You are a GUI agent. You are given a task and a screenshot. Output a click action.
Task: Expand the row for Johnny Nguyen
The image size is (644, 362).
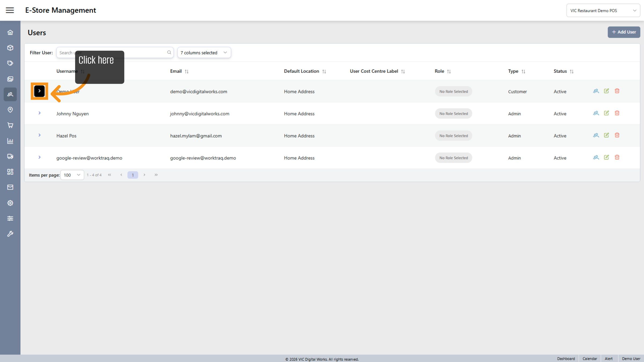pyautogui.click(x=39, y=113)
